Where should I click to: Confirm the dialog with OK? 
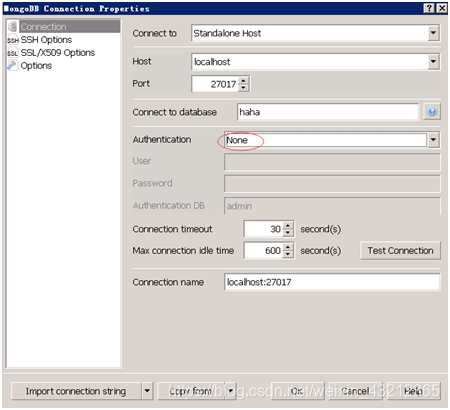pyautogui.click(x=297, y=391)
